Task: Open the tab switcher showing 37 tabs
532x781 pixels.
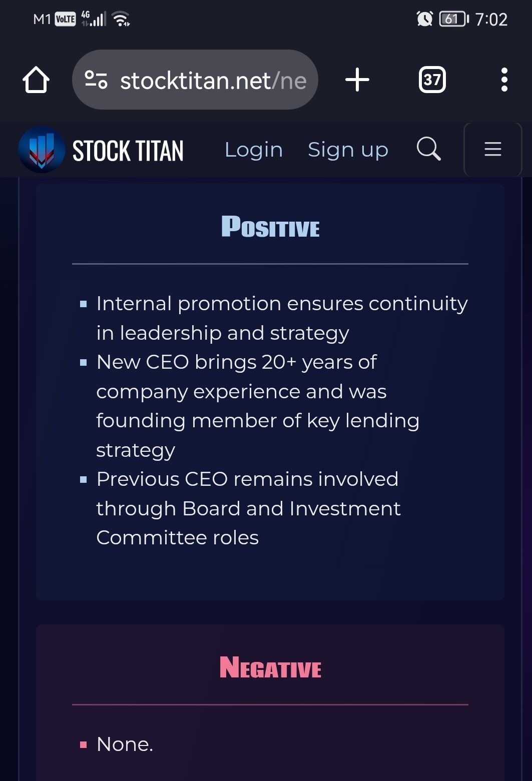Action: click(x=432, y=80)
